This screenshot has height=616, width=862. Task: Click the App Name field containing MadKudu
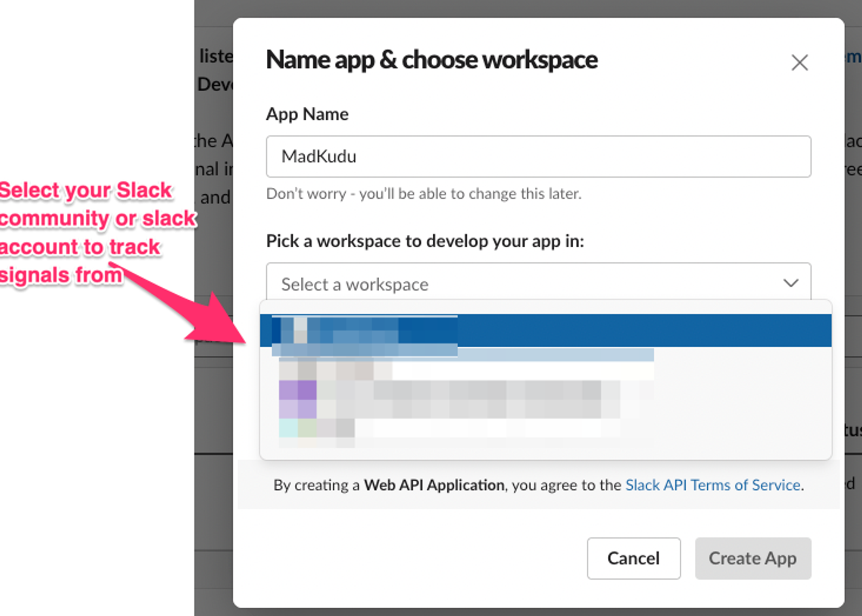coord(538,156)
